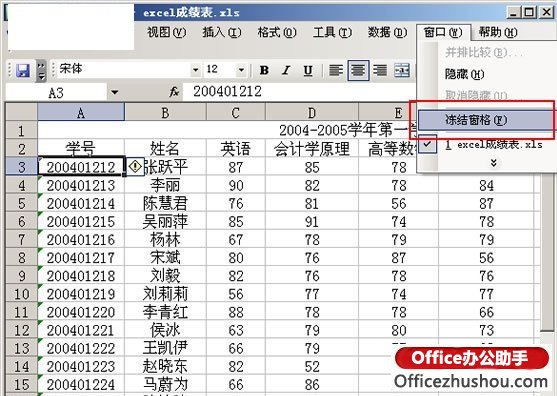Select name cell 刘毅
The height and width of the screenshot is (396, 557).
click(x=165, y=276)
